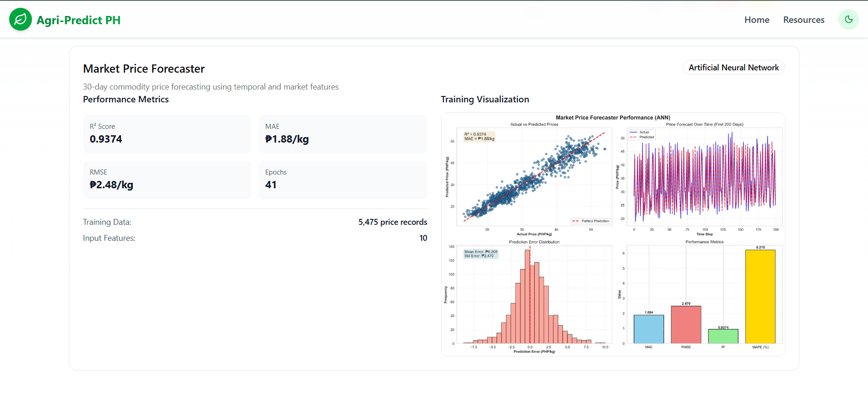Click the red RMSE bar in chart
The image size is (868, 398).
(x=686, y=324)
